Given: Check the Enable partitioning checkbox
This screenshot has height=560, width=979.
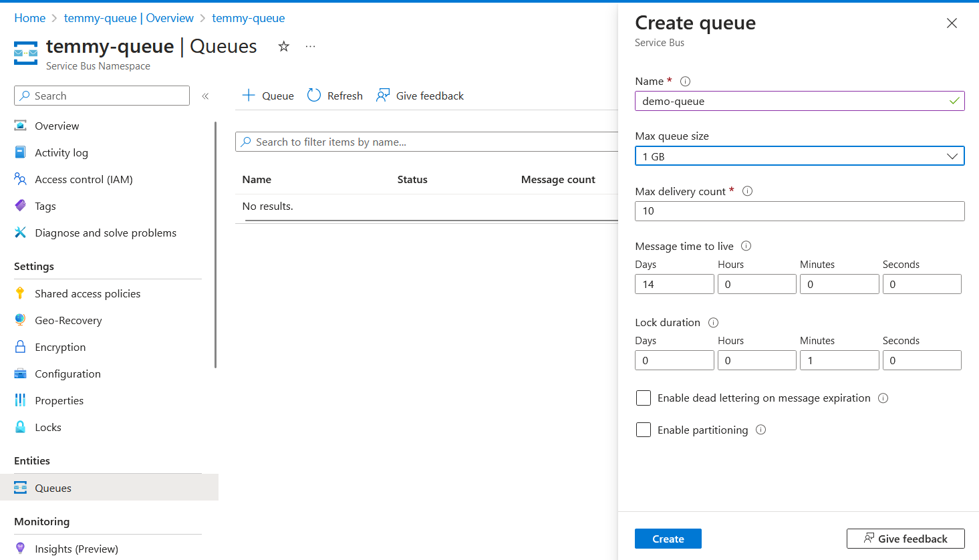Looking at the screenshot, I should tap(644, 430).
